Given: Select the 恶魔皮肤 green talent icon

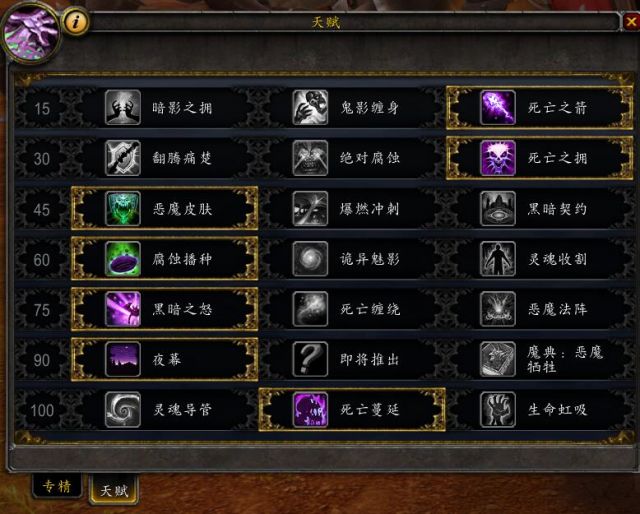Looking at the screenshot, I should (x=123, y=208).
